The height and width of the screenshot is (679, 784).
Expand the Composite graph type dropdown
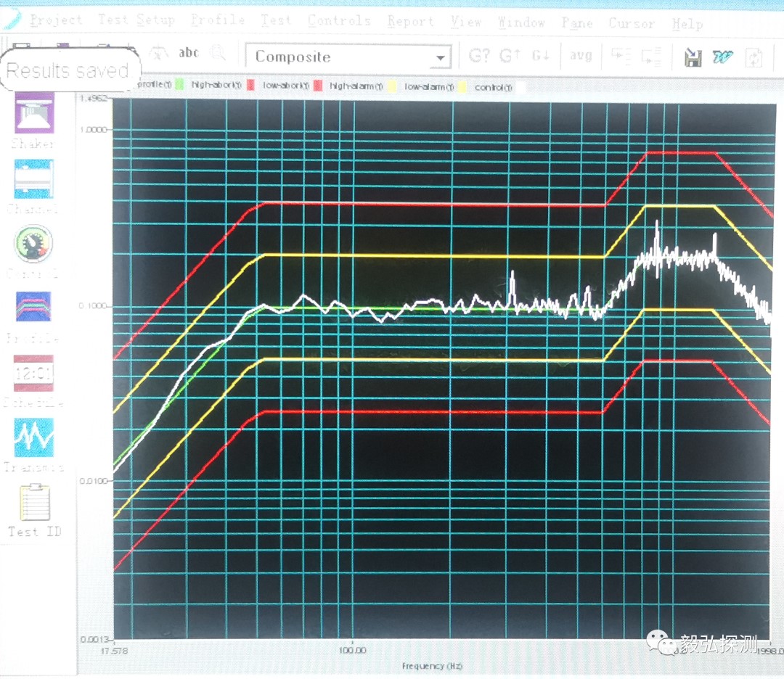click(439, 58)
